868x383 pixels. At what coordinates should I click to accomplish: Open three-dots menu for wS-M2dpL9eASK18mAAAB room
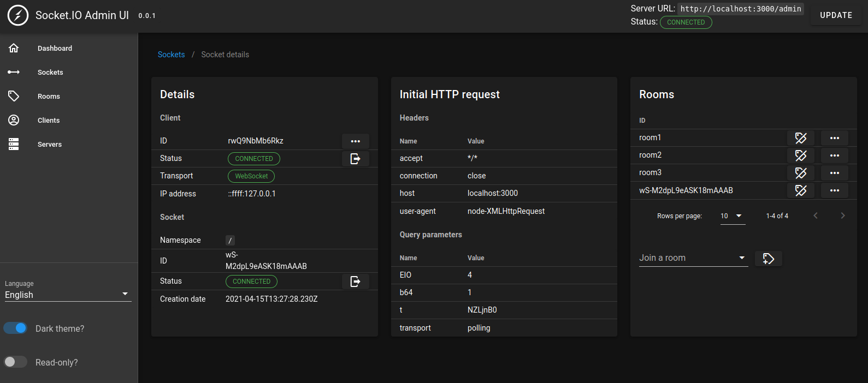[834, 190]
